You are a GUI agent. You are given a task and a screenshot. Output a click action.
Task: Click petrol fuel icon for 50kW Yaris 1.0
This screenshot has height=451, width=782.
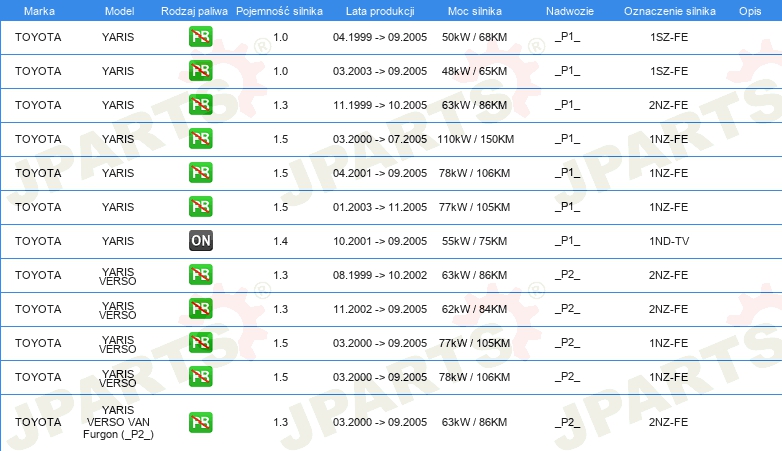pyautogui.click(x=200, y=37)
